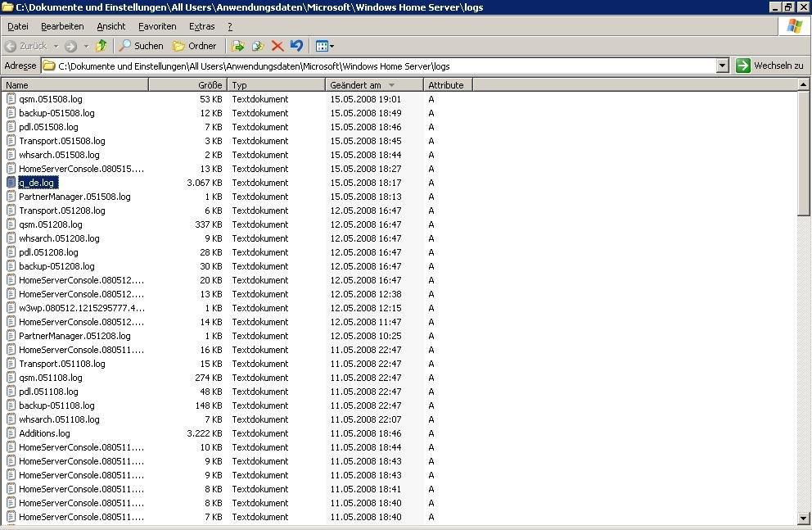
Task: Toggle the Ordner folders pane button
Action: (194, 46)
